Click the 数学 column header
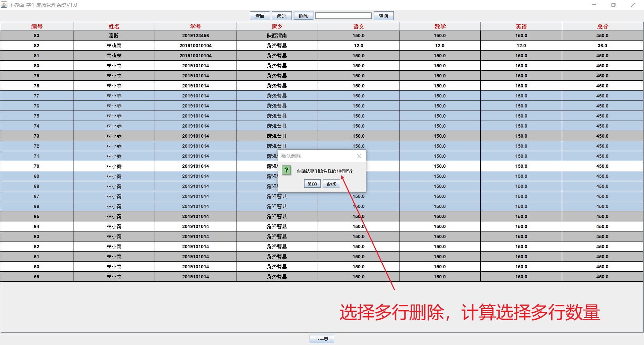Screen dimensions: 644x345 click(x=440, y=26)
